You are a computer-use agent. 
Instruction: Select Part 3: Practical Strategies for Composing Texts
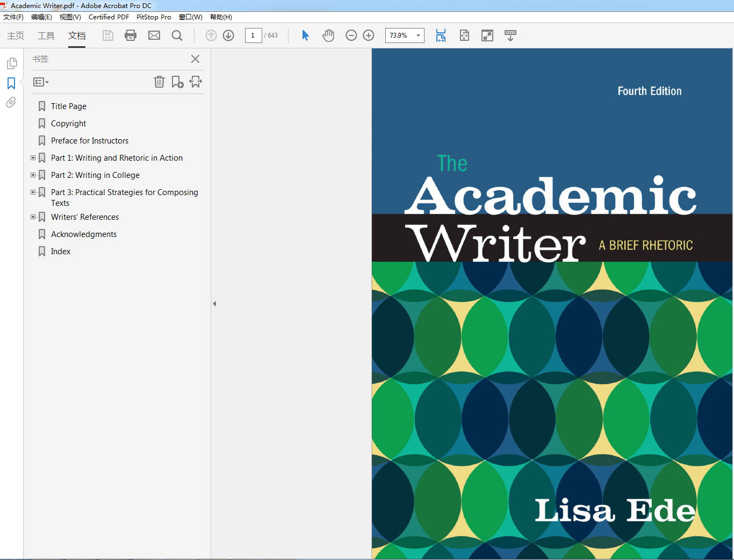point(125,198)
